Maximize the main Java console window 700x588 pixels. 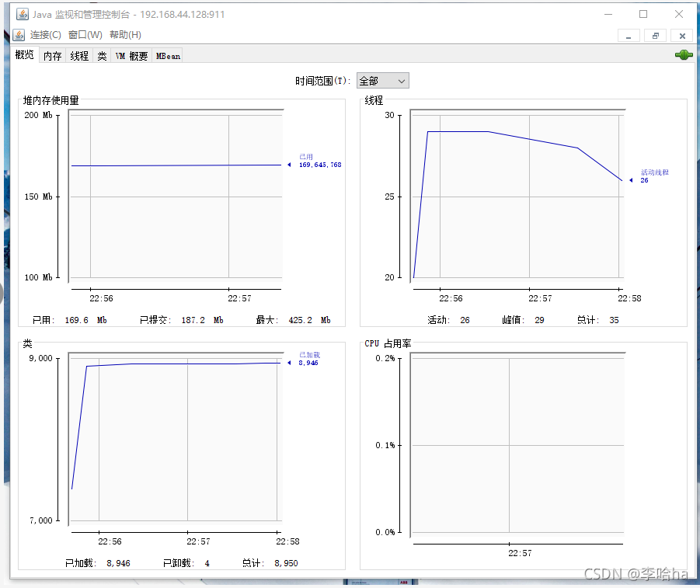(x=643, y=14)
